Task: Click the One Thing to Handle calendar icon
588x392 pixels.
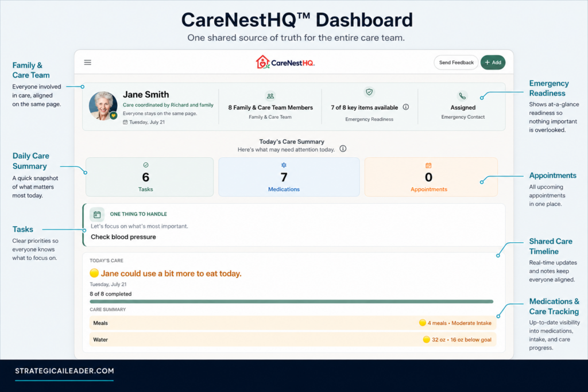Action: (x=97, y=215)
